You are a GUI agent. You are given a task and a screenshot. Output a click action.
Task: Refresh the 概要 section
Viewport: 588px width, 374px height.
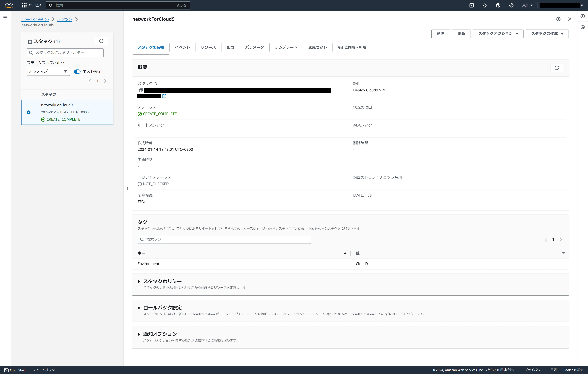tap(556, 68)
